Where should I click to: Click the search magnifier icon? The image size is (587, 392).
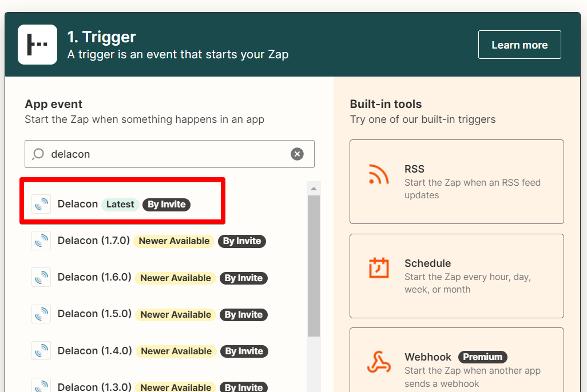click(x=38, y=154)
